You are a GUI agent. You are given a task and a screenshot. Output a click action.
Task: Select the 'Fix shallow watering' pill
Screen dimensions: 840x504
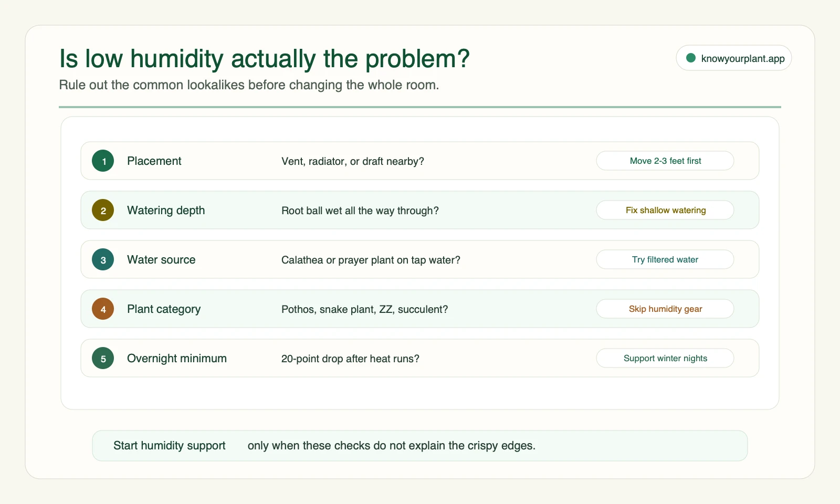pos(665,210)
